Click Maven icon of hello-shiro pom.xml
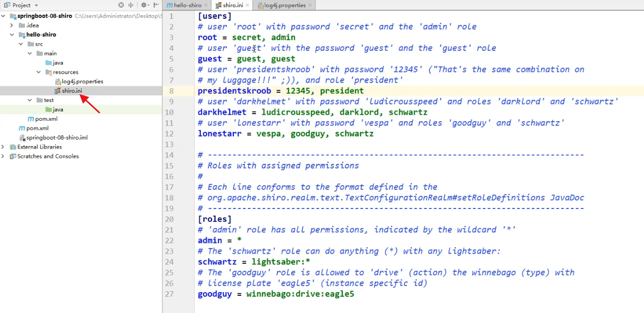Screen dimensions: 644x313 30,119
